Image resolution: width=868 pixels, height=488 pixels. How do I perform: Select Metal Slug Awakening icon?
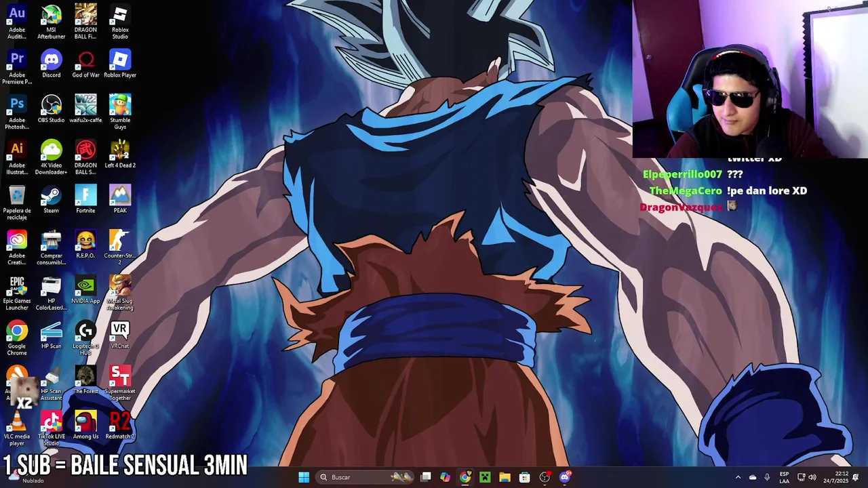[x=120, y=293]
